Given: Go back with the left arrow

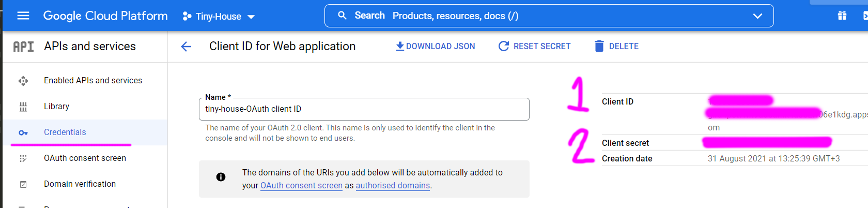Looking at the screenshot, I should click(x=186, y=47).
